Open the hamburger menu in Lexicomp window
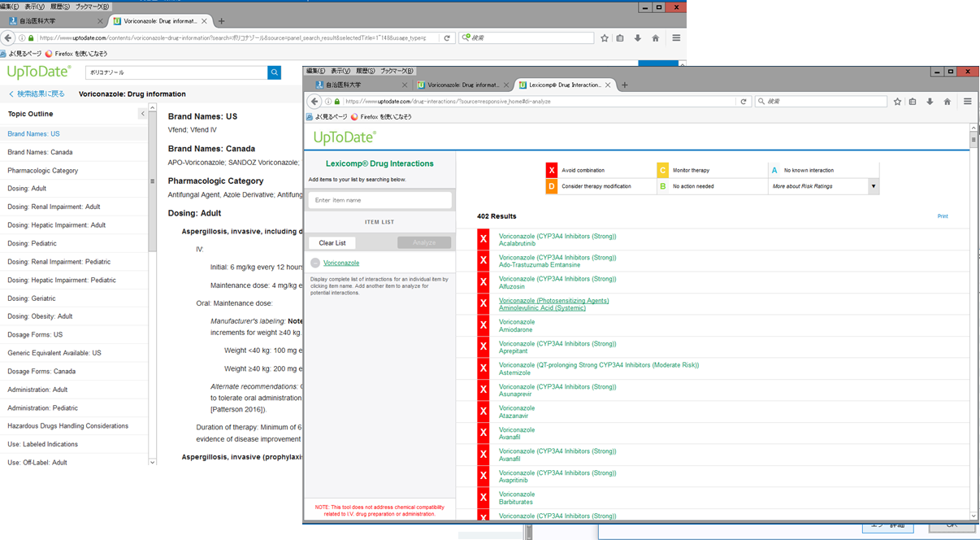Viewport: 980px width, 540px height. (967, 102)
